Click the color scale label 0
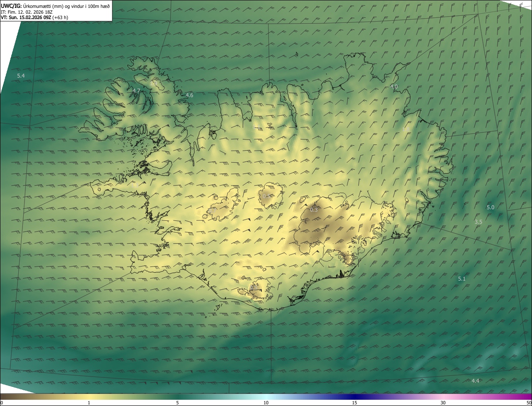Image resolution: width=532 pixels, height=406 pixels. pos(1,403)
